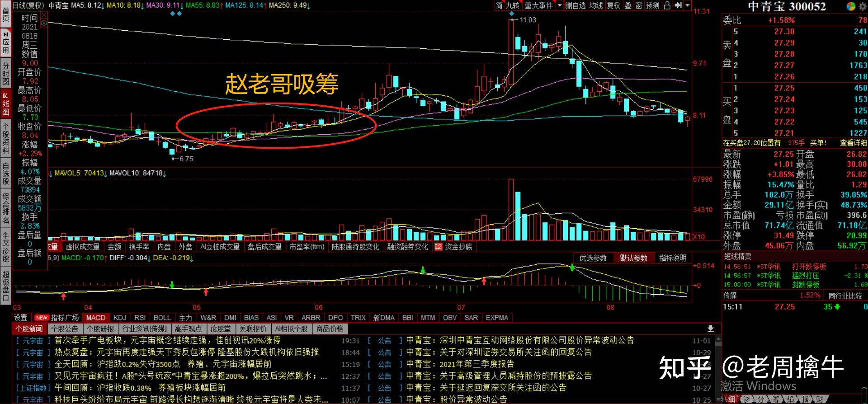Open the dropdown arrow at toolbar far right

coord(688,5)
